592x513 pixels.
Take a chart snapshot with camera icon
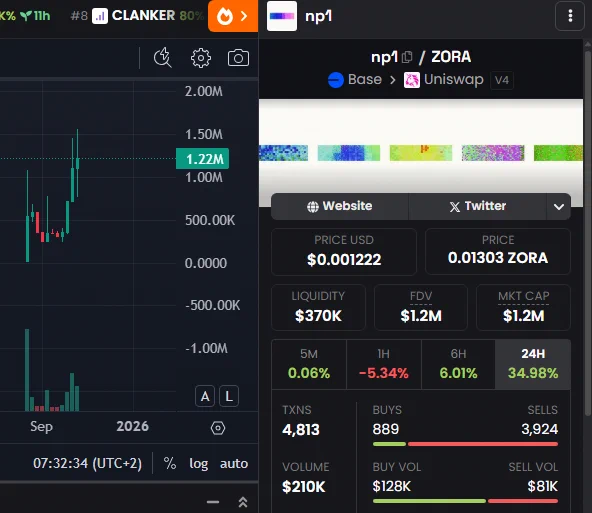(x=238, y=58)
